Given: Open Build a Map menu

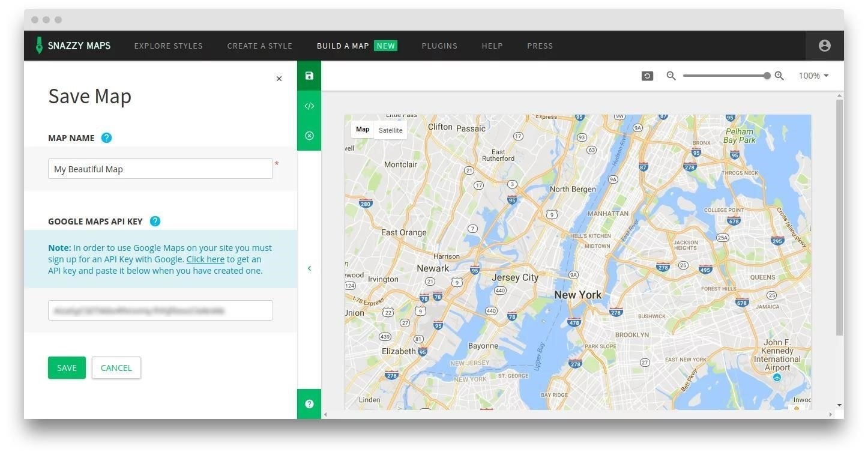Looking at the screenshot, I should pyautogui.click(x=343, y=46).
